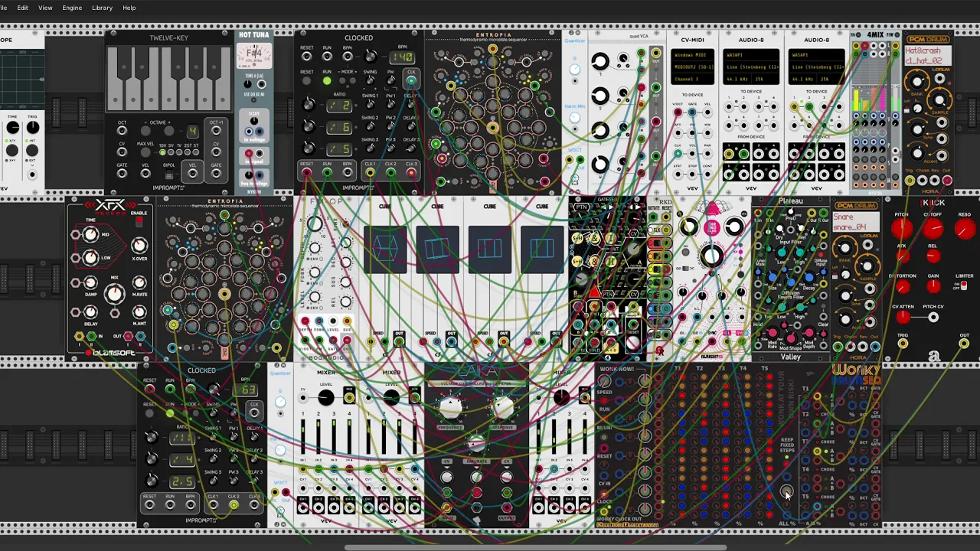Click the MODE minus button on top Clocked

342,81
